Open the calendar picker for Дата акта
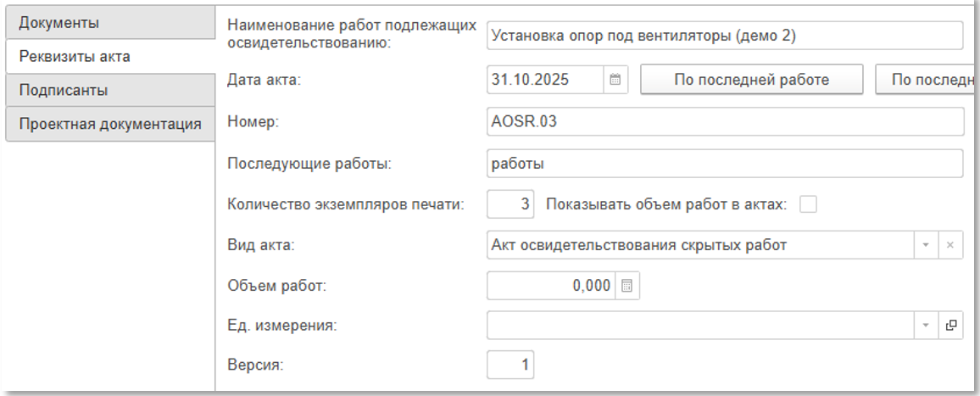980x396 pixels. 616,80
